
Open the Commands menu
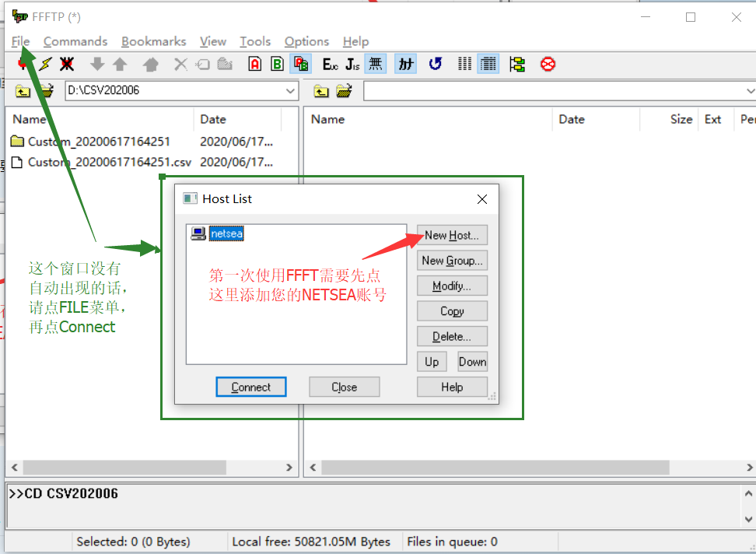75,41
